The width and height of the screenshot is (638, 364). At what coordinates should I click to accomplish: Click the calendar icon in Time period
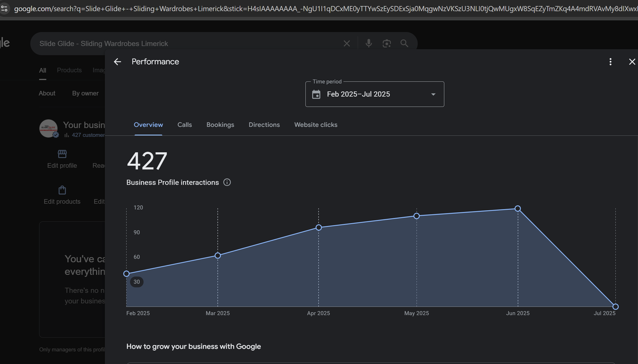316,94
